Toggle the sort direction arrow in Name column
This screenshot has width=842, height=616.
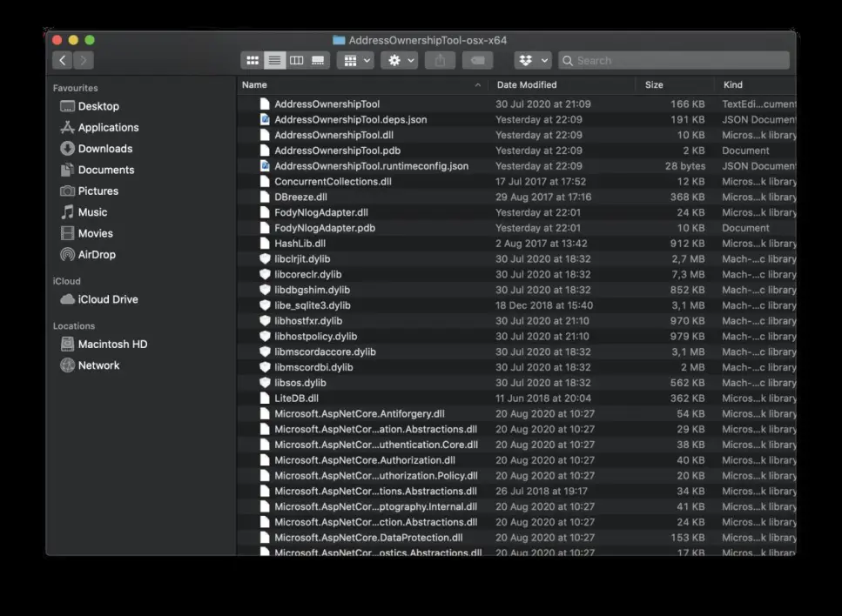[478, 84]
